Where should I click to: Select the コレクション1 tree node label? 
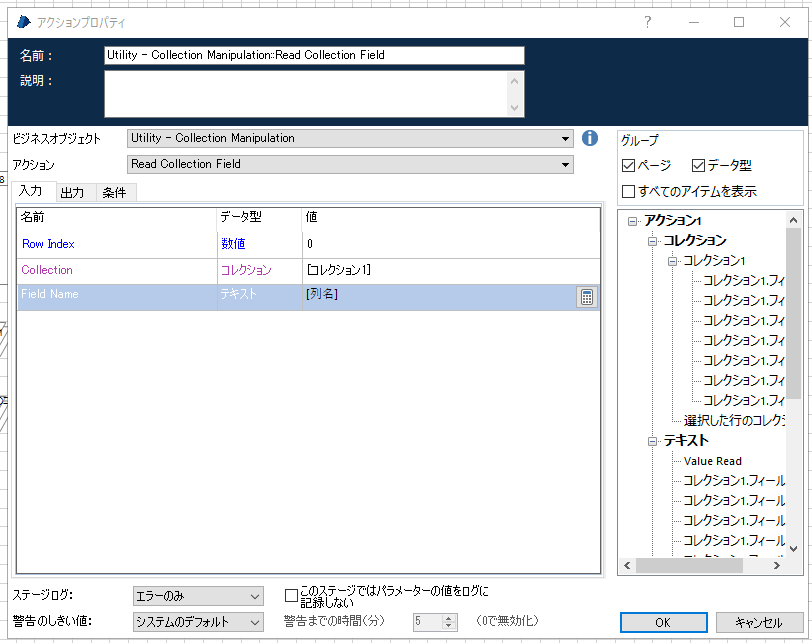(x=714, y=260)
